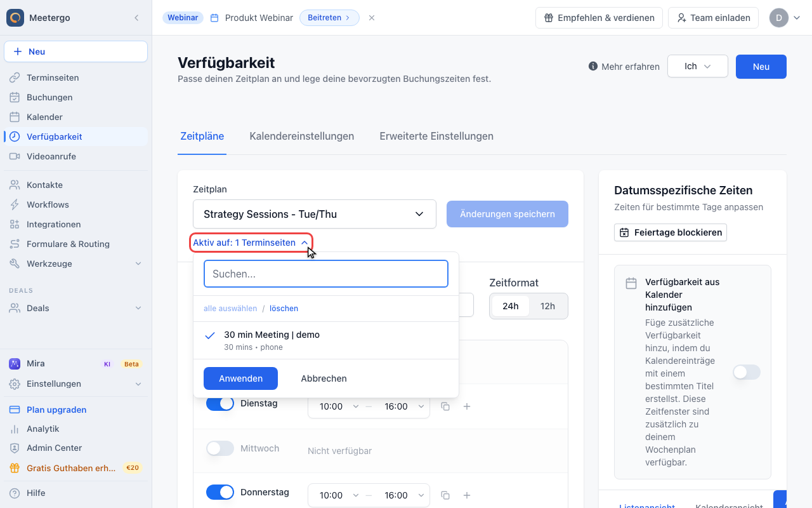The width and height of the screenshot is (812, 508).
Task: Select the 12h time format
Action: 547,306
